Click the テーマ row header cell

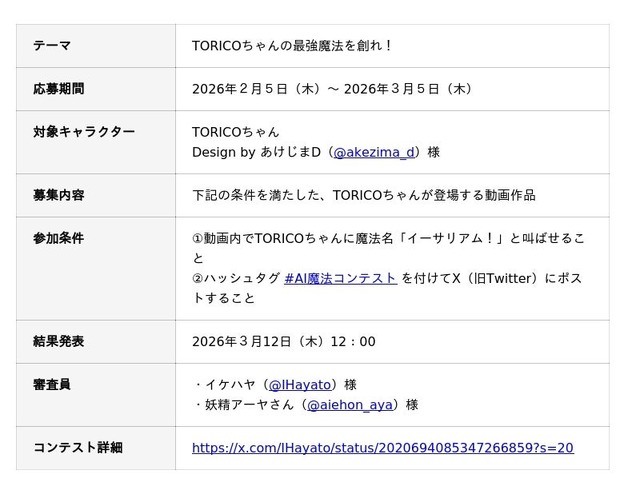(52, 46)
